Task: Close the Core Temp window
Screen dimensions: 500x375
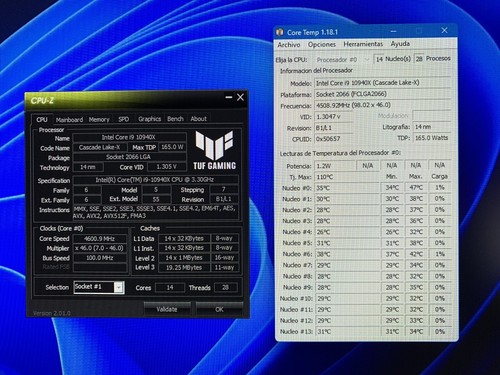Action: [444, 30]
